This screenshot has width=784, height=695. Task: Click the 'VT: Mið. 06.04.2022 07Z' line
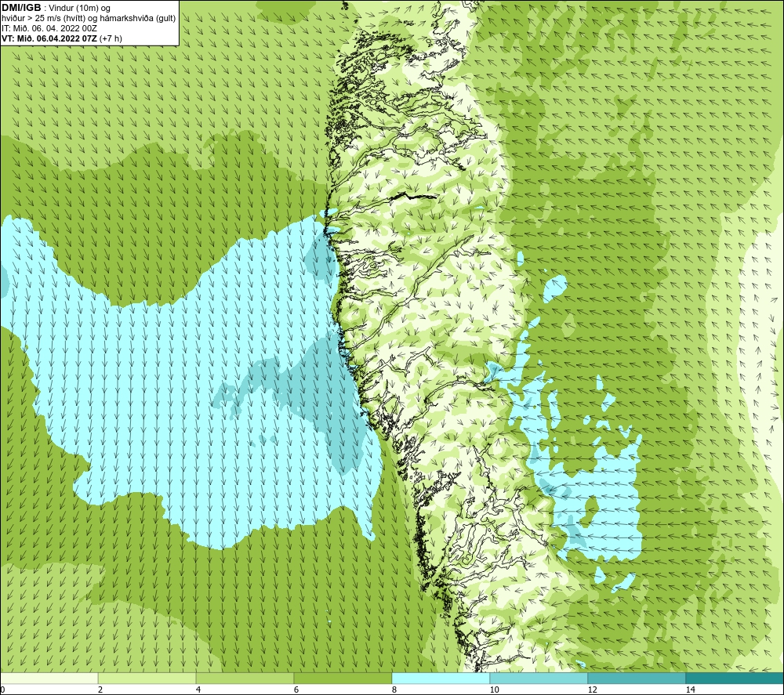tap(49, 38)
